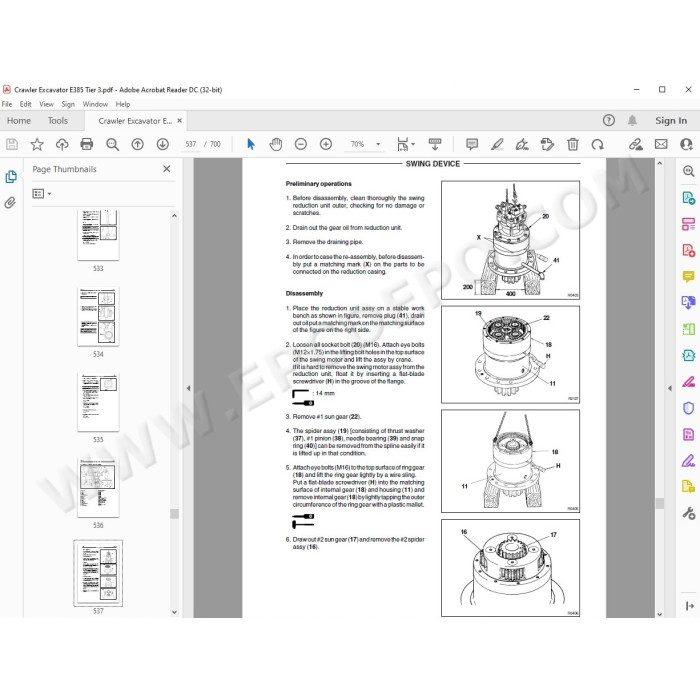Send file by email envelope icon
The height and width of the screenshot is (700, 700).
(661, 144)
